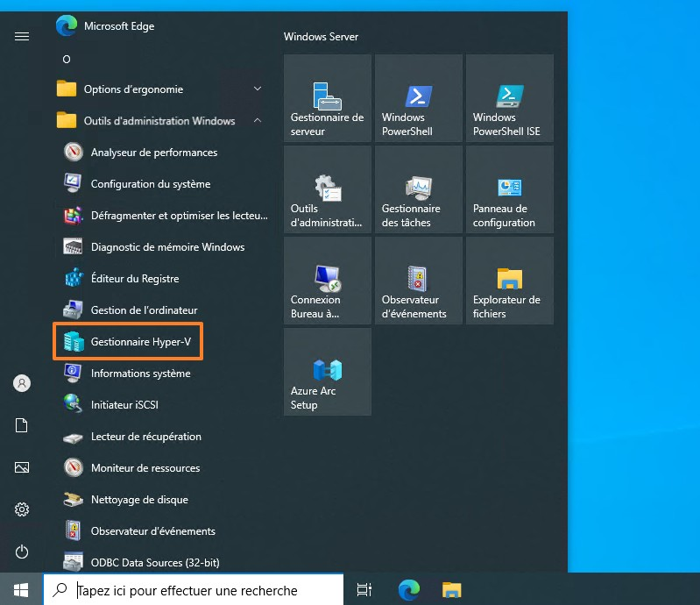Open Settings gear in Start sidebar
The image size is (700, 605).
pyautogui.click(x=22, y=509)
